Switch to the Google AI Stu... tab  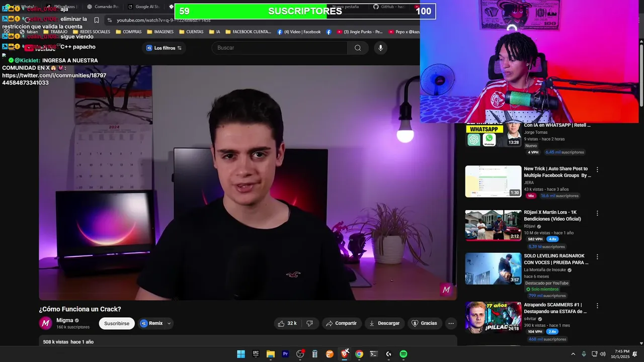pos(143,7)
